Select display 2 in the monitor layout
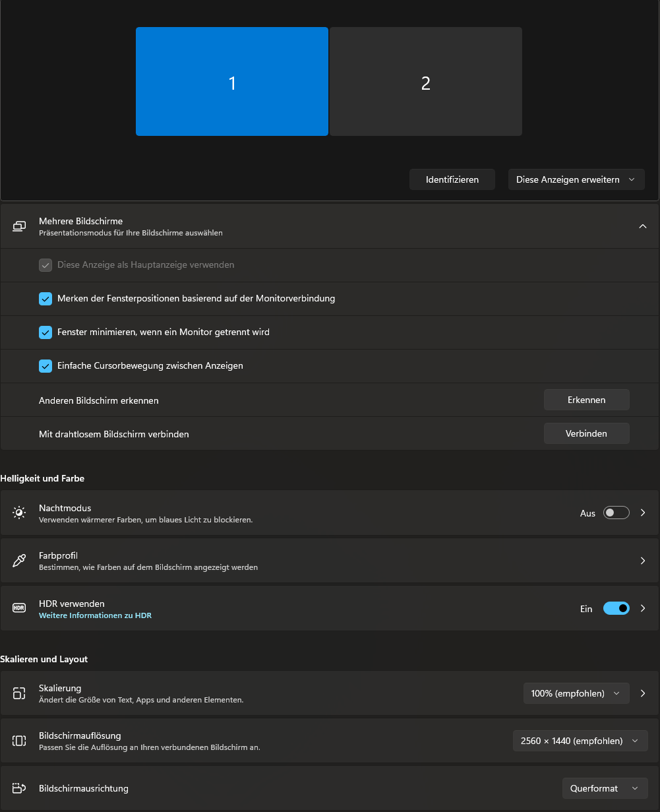This screenshot has width=660, height=812. (x=425, y=82)
